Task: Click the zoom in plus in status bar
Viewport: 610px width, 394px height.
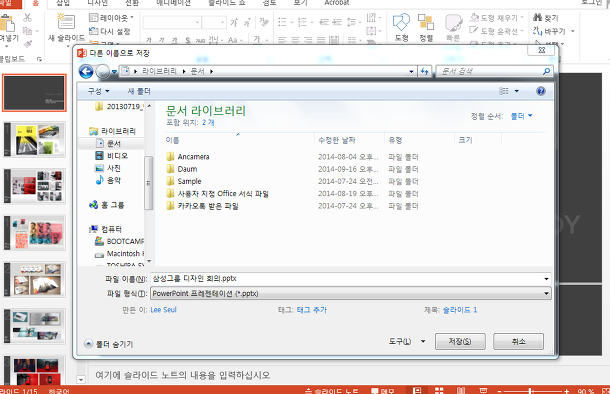Action: (566, 391)
